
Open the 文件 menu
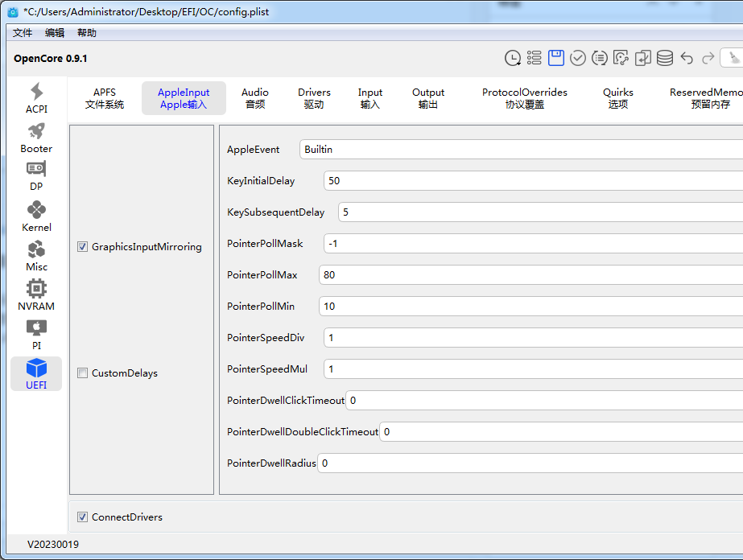tap(23, 33)
